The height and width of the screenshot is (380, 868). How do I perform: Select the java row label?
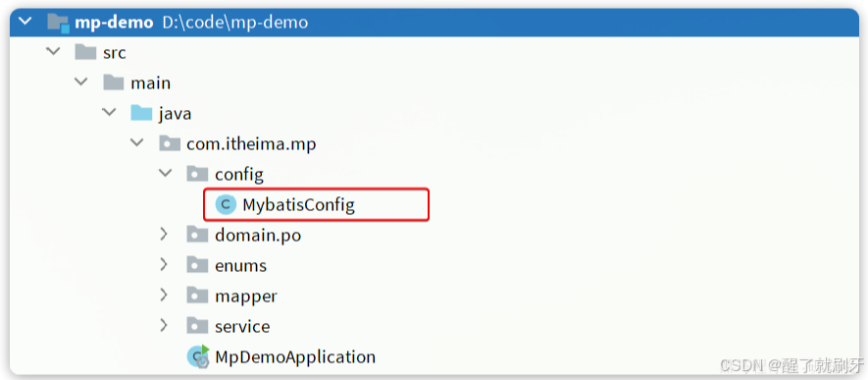175,114
